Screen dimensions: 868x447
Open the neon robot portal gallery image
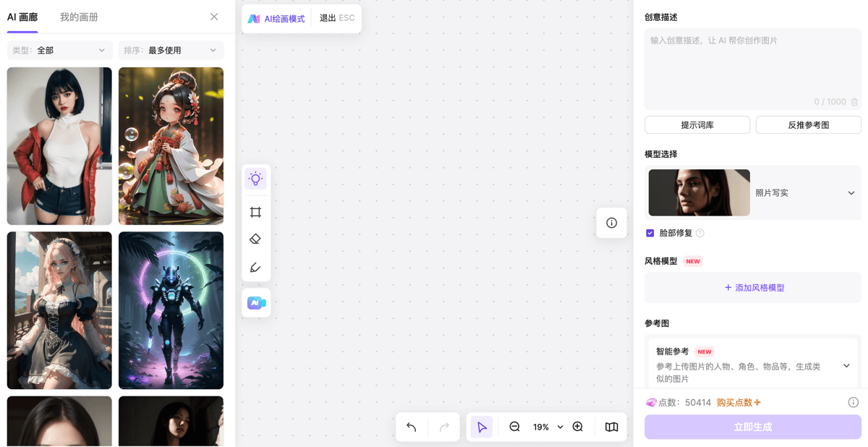point(171,310)
